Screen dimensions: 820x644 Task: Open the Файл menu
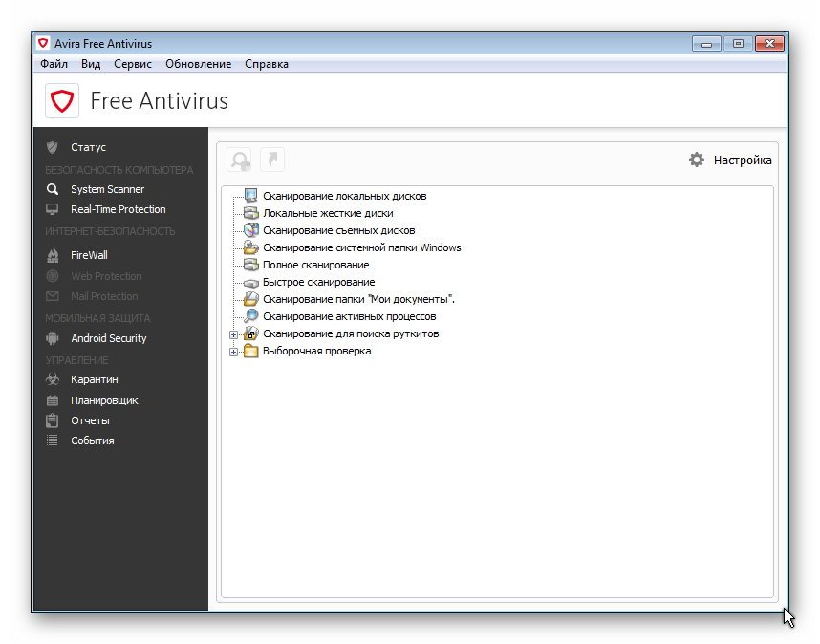pyautogui.click(x=54, y=64)
